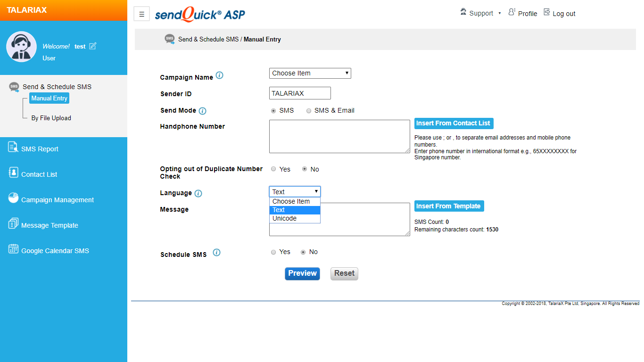The height and width of the screenshot is (362, 644).
Task: Click the Insert From Contact List button
Action: click(454, 123)
